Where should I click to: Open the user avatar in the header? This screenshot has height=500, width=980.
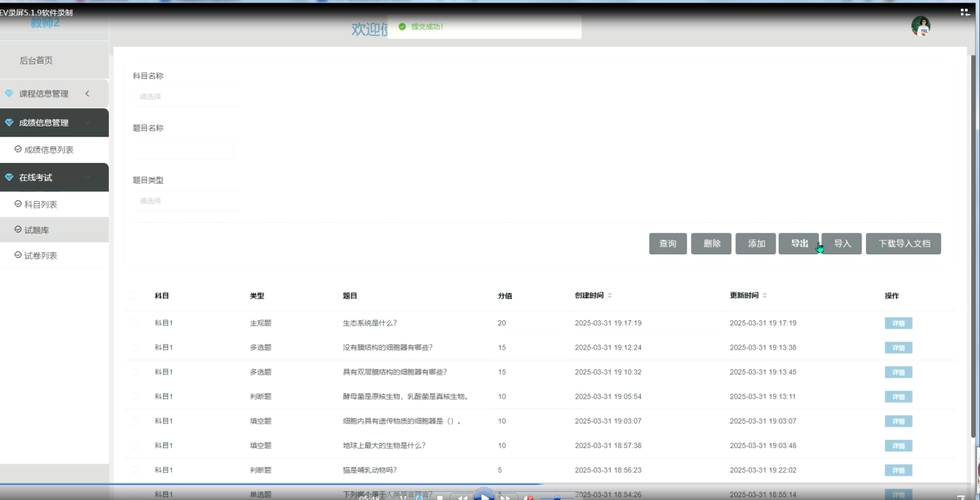pos(921,26)
